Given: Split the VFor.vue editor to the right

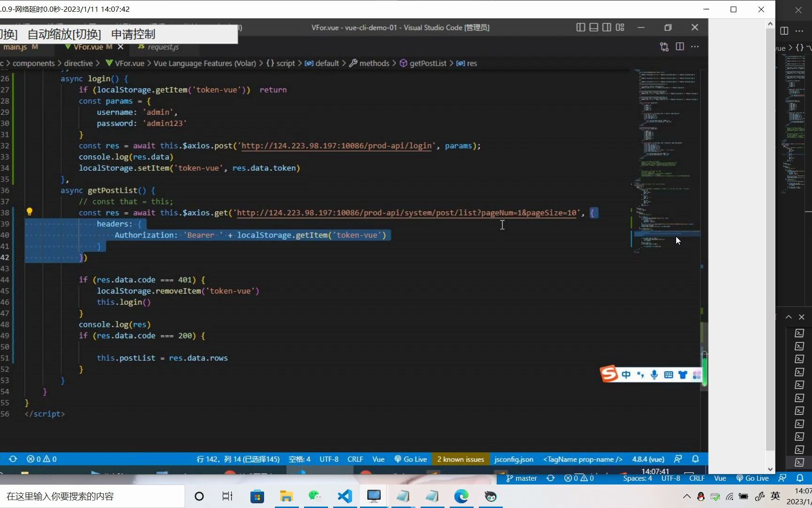Looking at the screenshot, I should coord(680,47).
